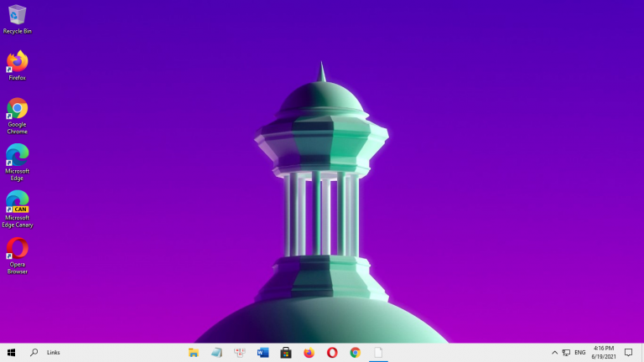644x362 pixels.
Task: Select the Opera Browser desktop shortcut
Action: coord(18,256)
